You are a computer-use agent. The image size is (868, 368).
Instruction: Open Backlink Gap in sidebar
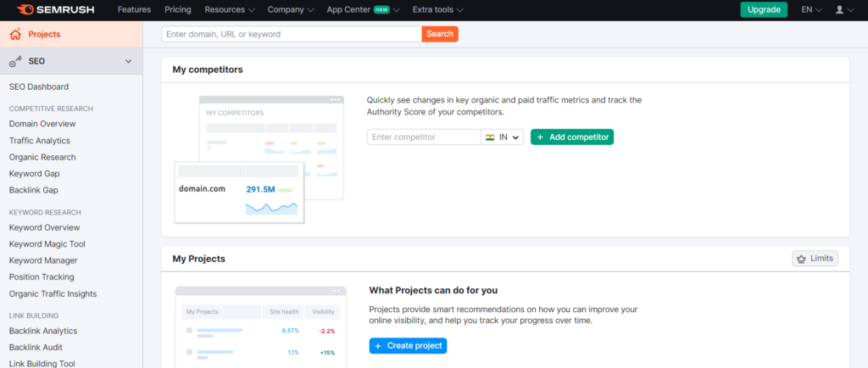(x=34, y=190)
